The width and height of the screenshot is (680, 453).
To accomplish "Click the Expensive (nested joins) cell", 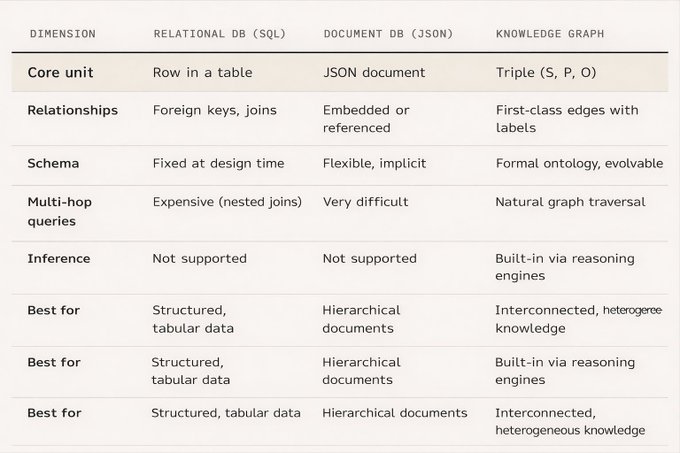I will pyautogui.click(x=227, y=202).
